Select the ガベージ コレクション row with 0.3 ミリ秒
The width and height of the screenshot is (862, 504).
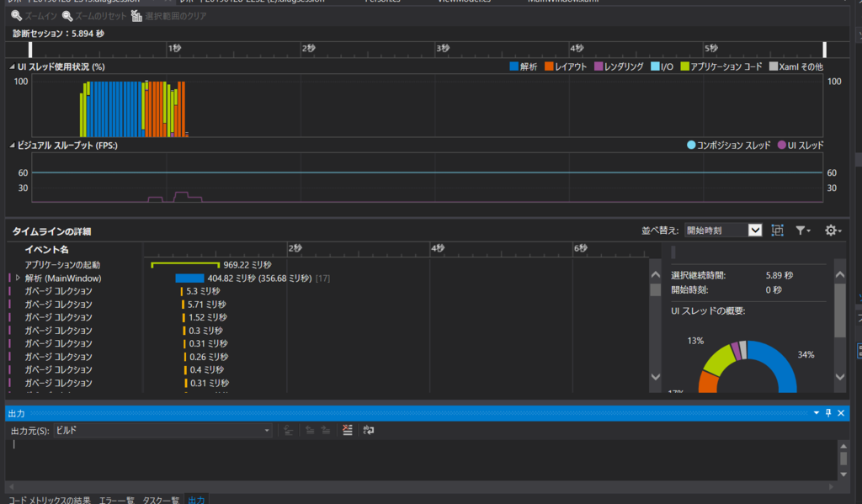pyautogui.click(x=327, y=331)
